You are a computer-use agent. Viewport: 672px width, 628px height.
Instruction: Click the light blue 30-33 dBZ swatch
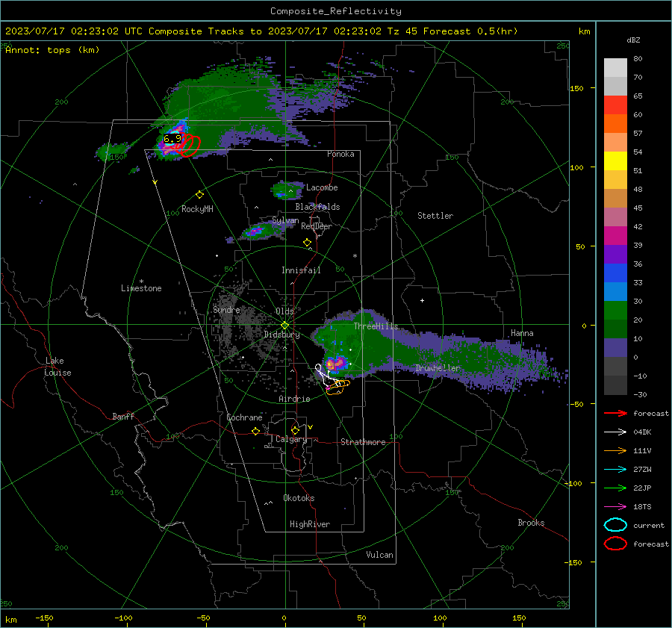point(615,292)
